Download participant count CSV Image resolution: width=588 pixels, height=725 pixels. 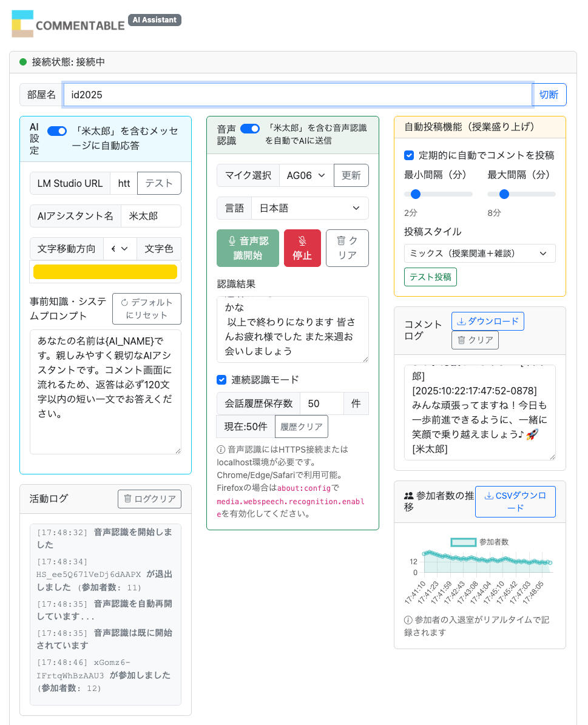click(x=515, y=502)
